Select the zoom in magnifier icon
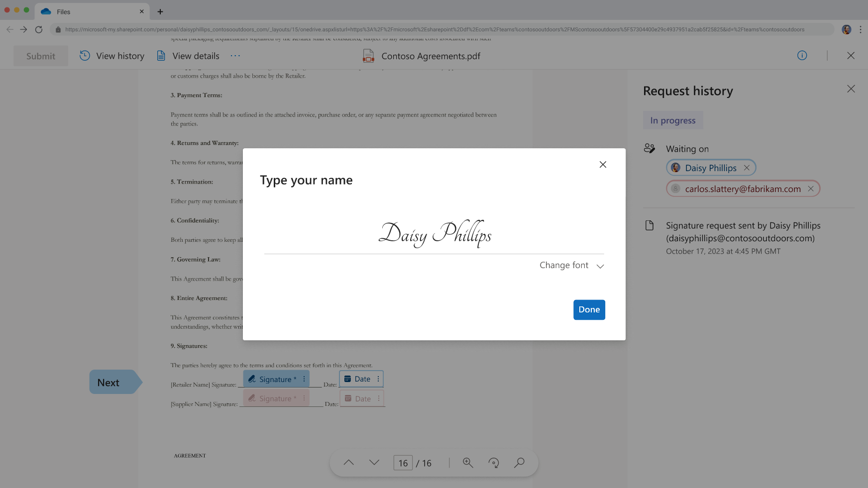Screen dimensions: 868x488 [x=468, y=463]
